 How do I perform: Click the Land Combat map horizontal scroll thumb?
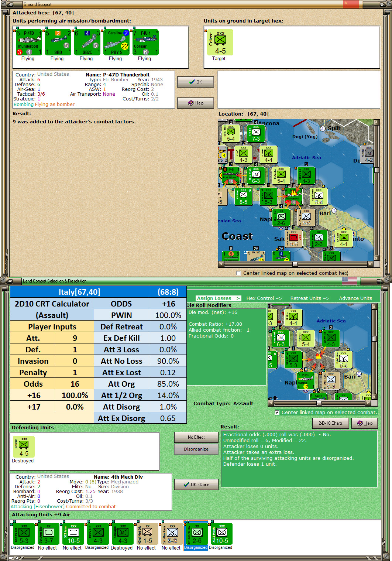(x=319, y=403)
